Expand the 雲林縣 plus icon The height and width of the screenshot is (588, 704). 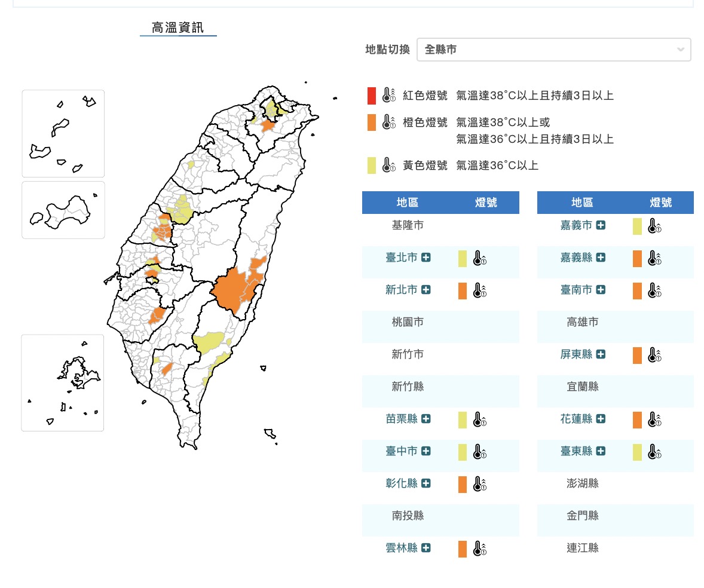426,548
